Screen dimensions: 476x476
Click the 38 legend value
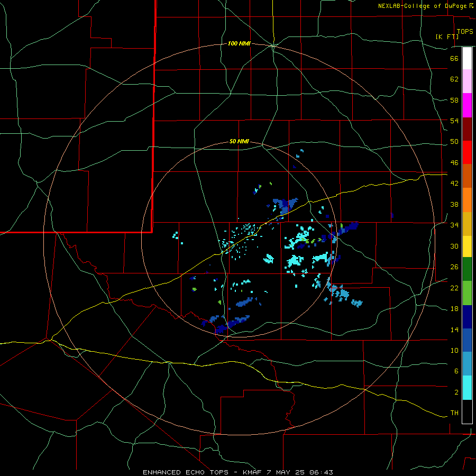coord(454,204)
